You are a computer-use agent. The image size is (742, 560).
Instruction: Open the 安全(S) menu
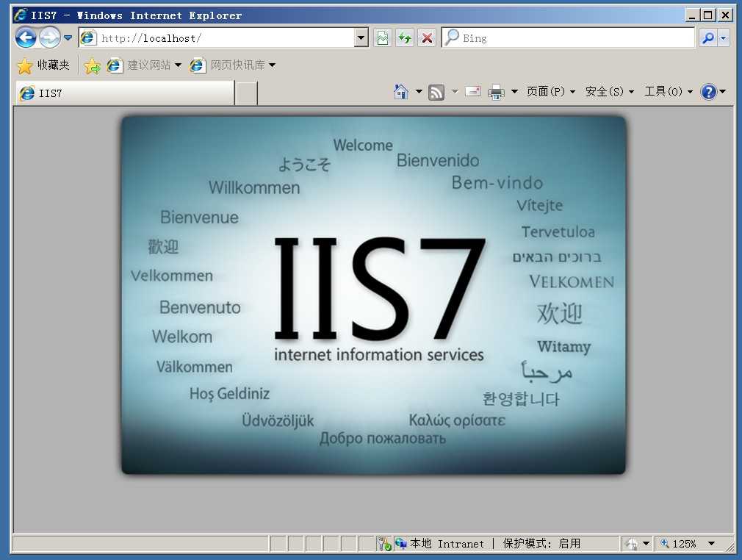[610, 91]
